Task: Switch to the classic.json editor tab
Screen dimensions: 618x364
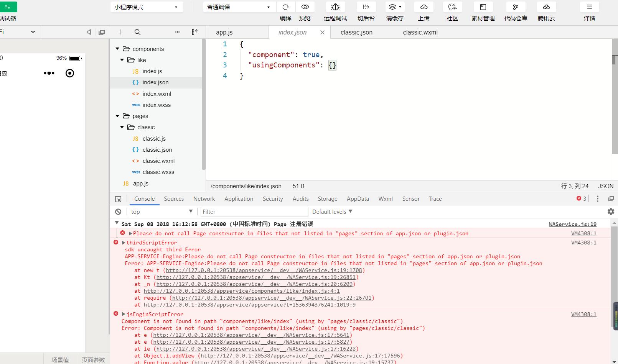Action: (356, 33)
